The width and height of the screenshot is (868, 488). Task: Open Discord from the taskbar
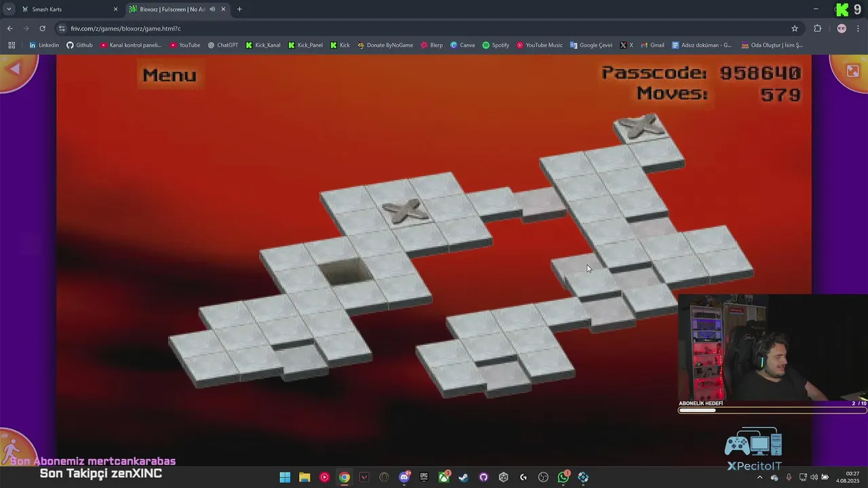[404, 477]
